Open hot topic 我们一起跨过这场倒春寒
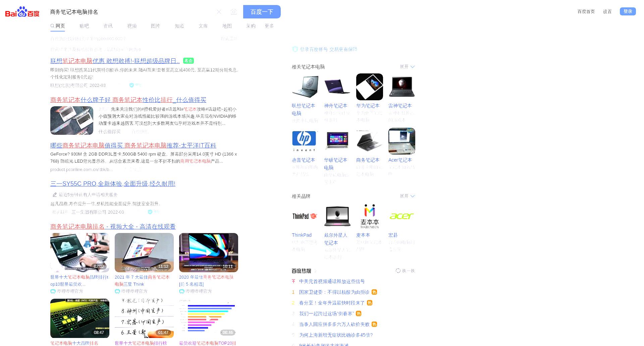644x346 pixels. click(327, 313)
